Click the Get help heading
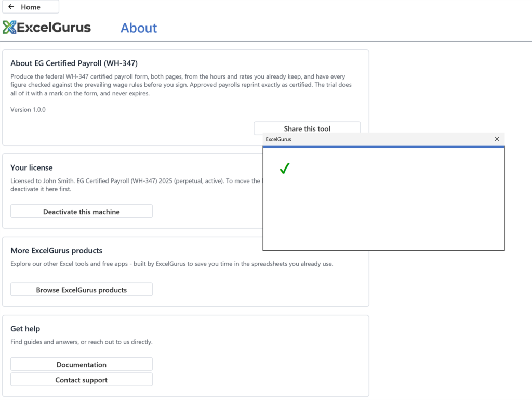 click(25, 329)
